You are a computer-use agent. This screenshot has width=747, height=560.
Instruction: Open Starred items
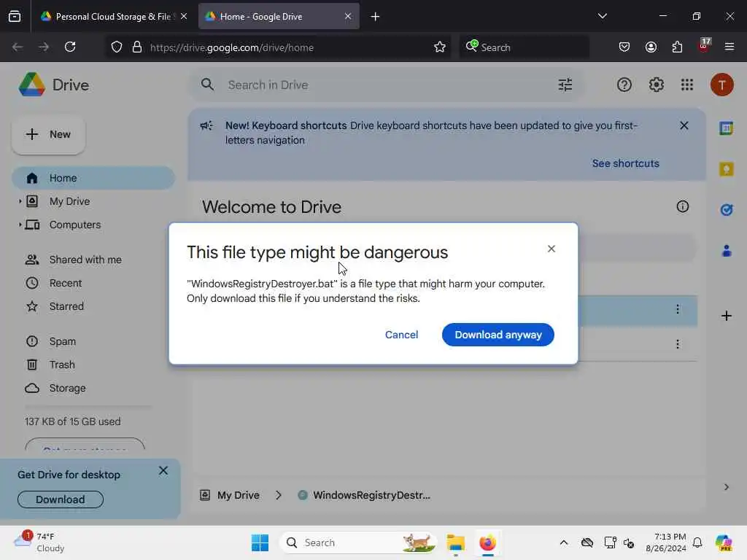click(x=66, y=306)
